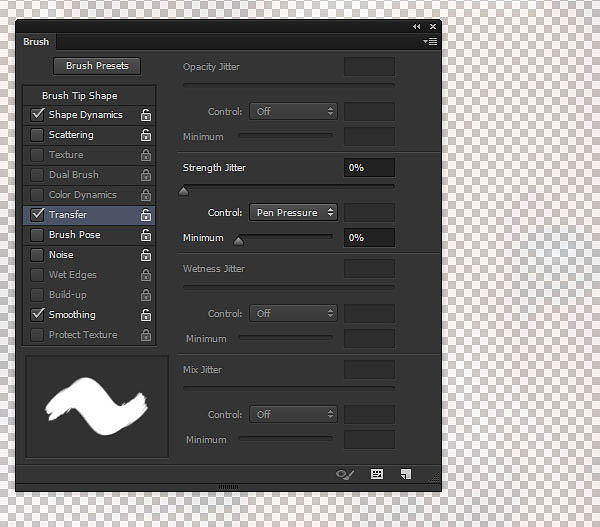The width and height of the screenshot is (600, 527).
Task: Toggle the lock icon for Shape Dynamics
Action: [146, 115]
